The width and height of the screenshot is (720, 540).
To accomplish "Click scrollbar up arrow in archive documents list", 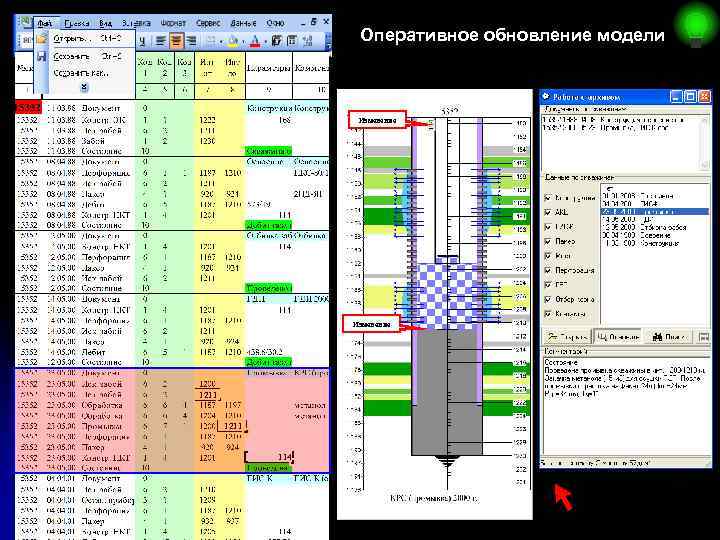I will [x=705, y=120].
